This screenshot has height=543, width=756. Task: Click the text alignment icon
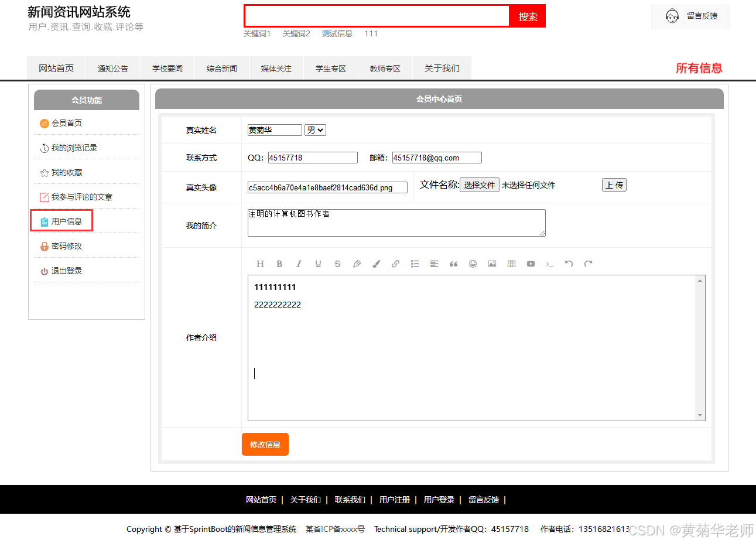click(434, 264)
